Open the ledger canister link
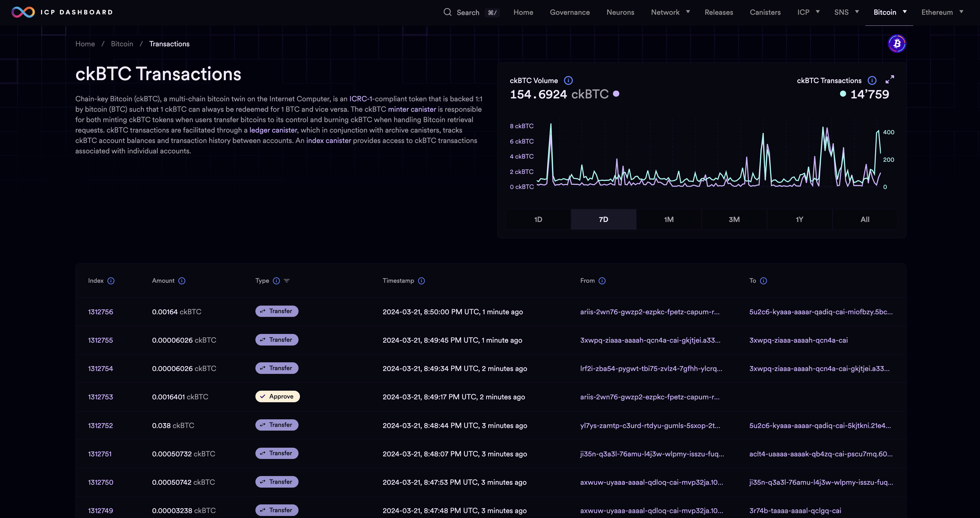 (x=273, y=130)
